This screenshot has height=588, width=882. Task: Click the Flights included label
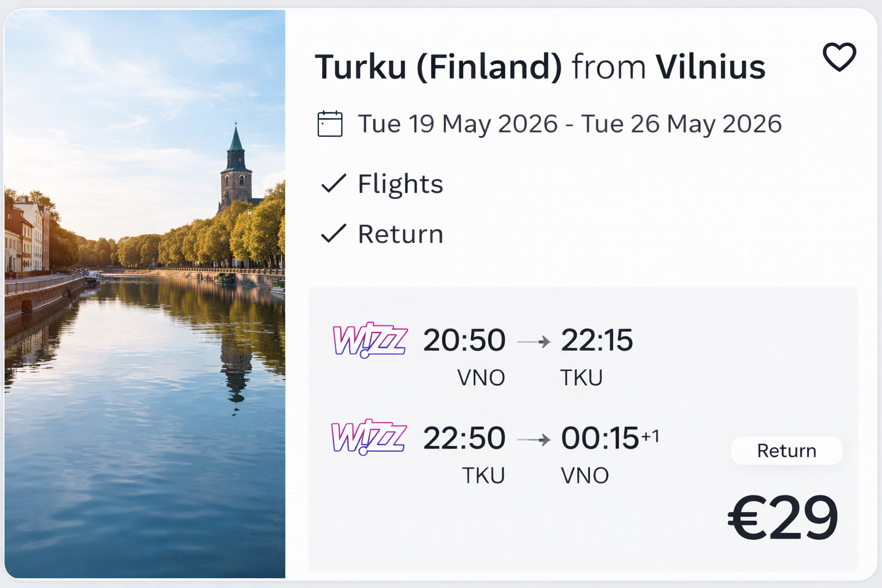pos(400,184)
